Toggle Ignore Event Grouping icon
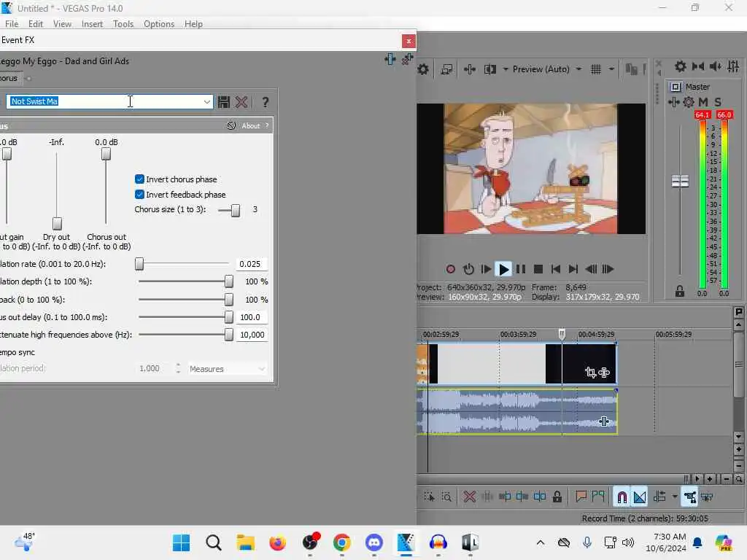The width and height of the screenshot is (747, 560). (707, 497)
